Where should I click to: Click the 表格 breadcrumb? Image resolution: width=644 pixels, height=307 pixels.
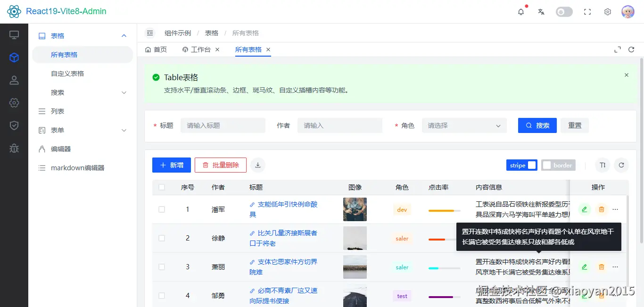click(x=212, y=33)
